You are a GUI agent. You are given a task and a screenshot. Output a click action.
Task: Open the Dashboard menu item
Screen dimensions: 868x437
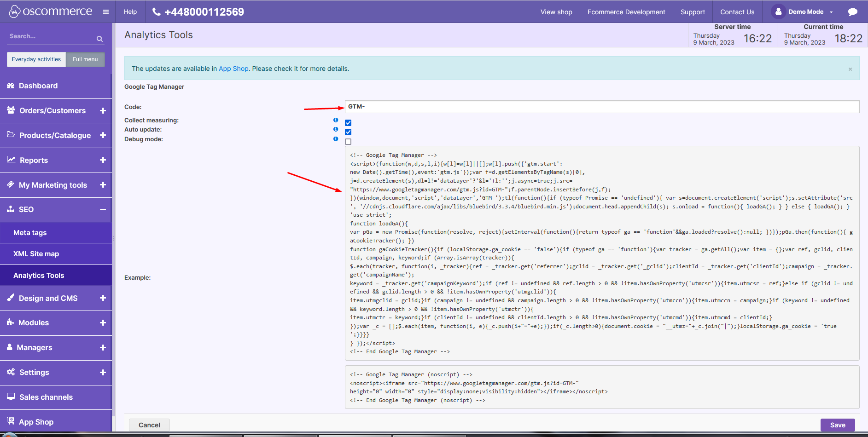56,86
